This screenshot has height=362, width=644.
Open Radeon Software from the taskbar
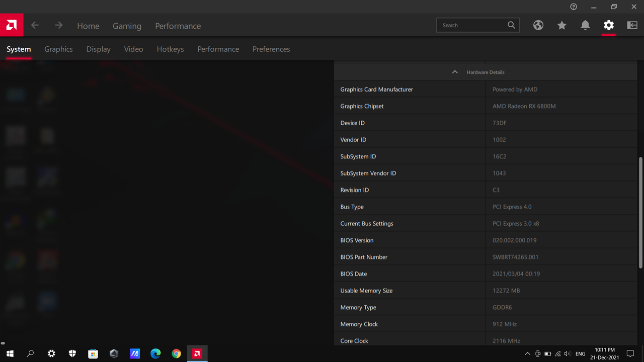(197, 353)
